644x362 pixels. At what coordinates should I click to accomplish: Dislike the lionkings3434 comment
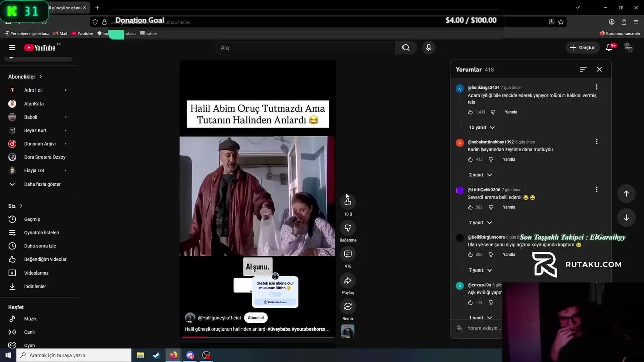493,112
